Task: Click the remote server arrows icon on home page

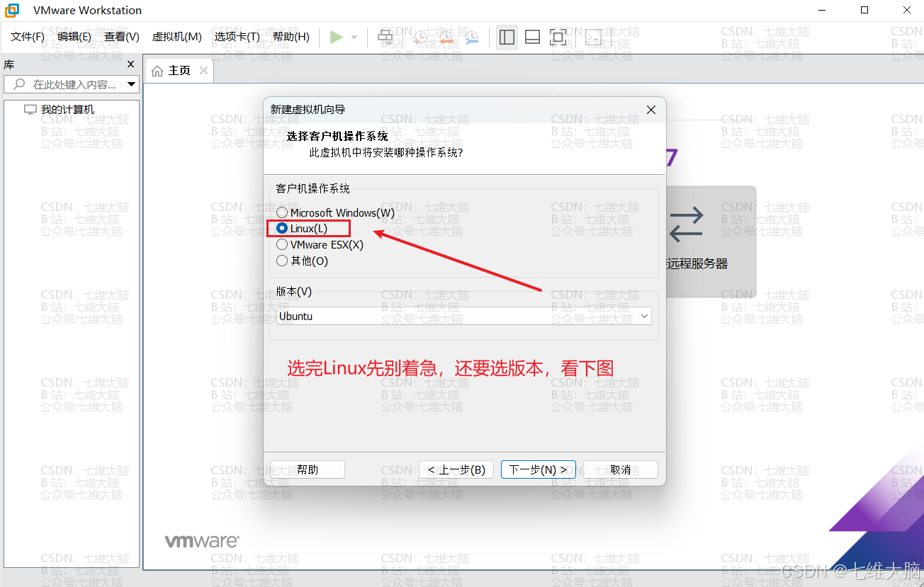Action: click(x=686, y=224)
